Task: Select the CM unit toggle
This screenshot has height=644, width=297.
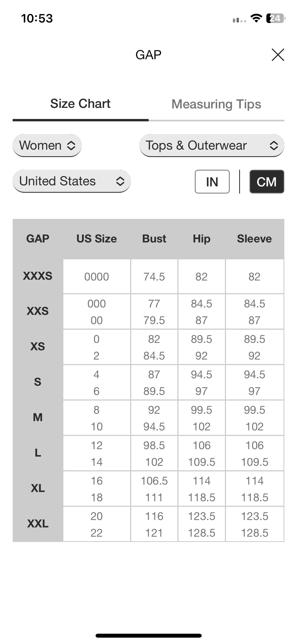Action: pyautogui.click(x=267, y=182)
